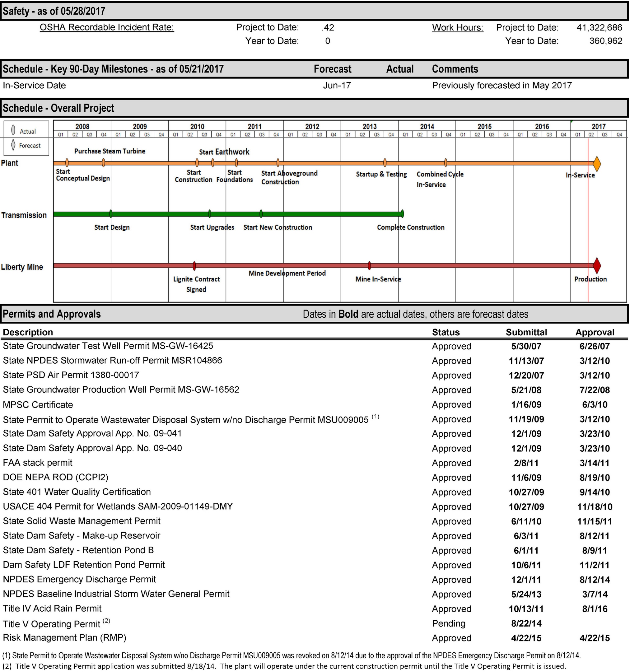This screenshot has height=672, width=630.
Task: Click the DOE NEPA ROD (CCPI2) description
Action: 55,477
